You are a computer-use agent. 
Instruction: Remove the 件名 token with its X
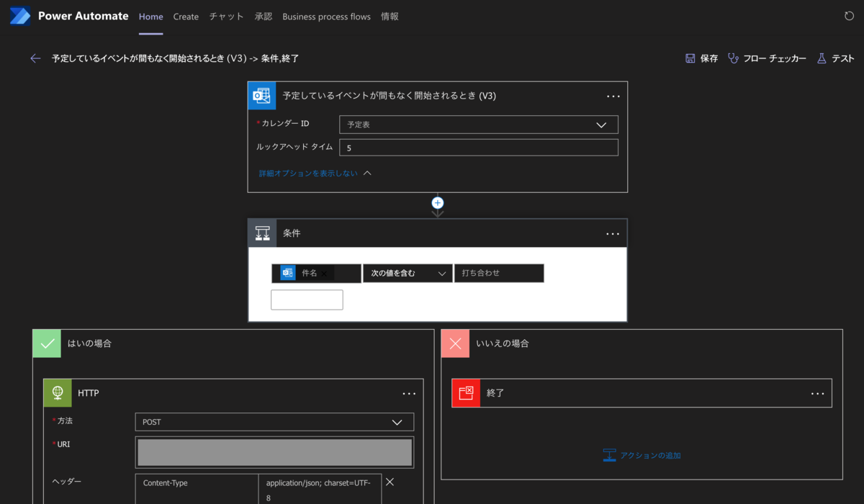[x=324, y=274]
